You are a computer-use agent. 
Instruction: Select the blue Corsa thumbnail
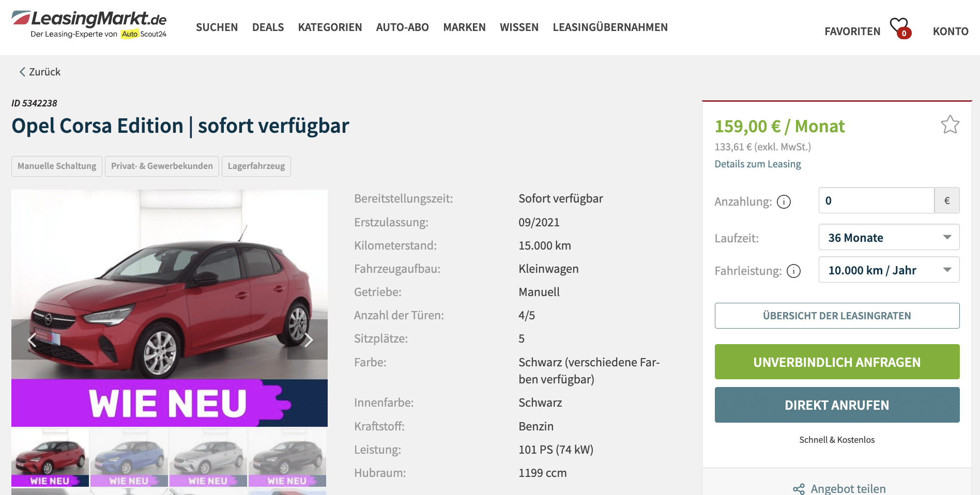[x=129, y=458]
